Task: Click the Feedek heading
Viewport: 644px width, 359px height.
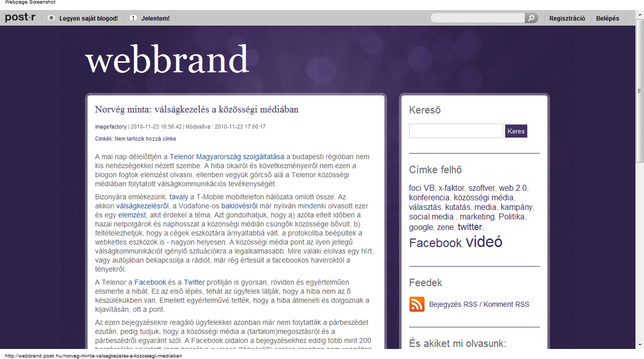Action: [x=425, y=283]
